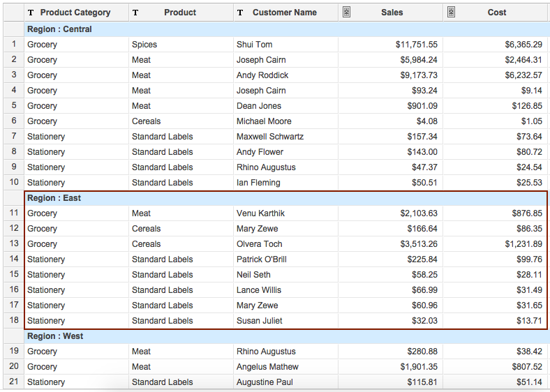This screenshot has width=550, height=392.
Task: Select row number 1
Action: tap(13, 45)
